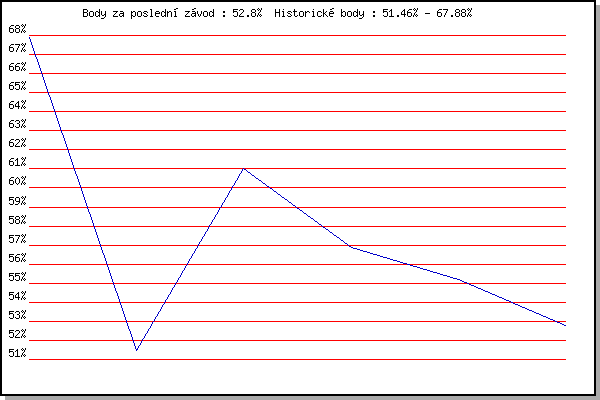Image resolution: width=600 pixels, height=400 pixels.
Task: Click the 68% label on the y-axis
Action: (x=17, y=29)
